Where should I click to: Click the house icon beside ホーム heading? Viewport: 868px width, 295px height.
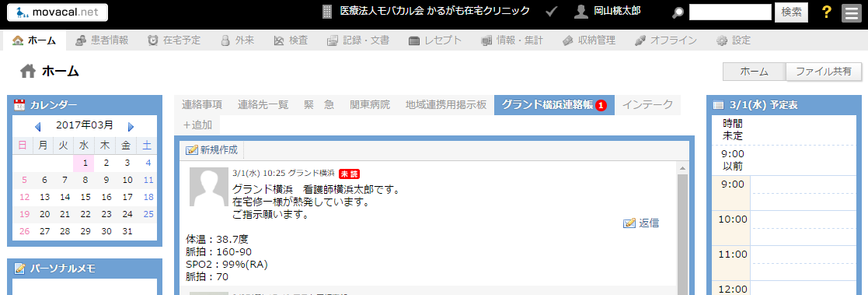point(28,71)
